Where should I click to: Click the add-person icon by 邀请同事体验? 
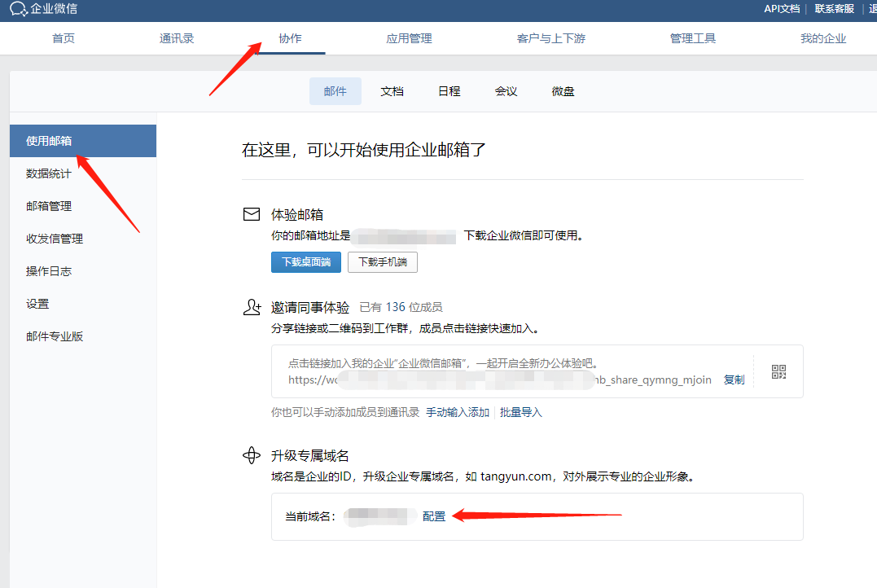tap(252, 307)
